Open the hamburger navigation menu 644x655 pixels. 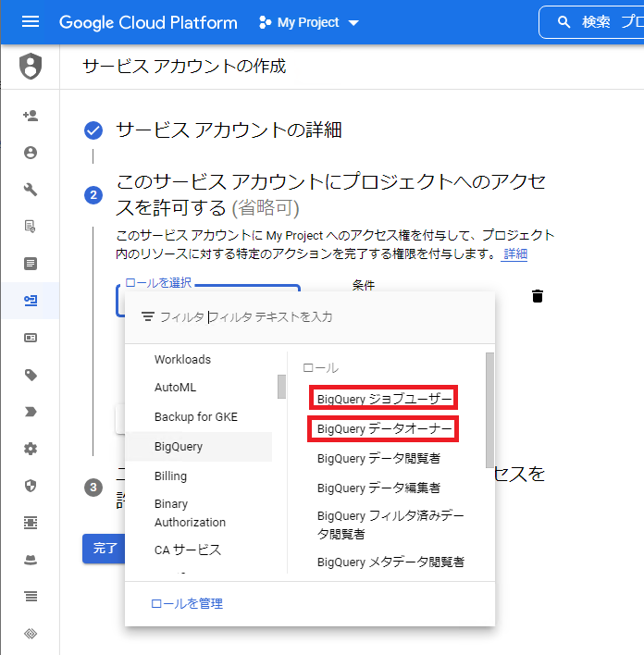click(31, 21)
